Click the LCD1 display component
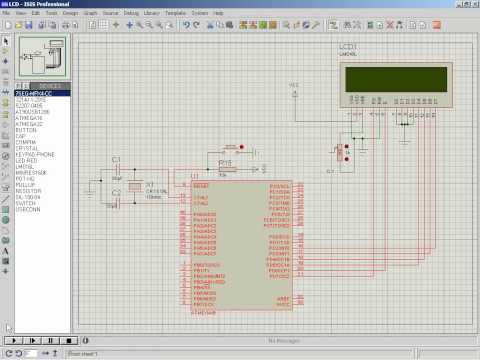 tap(396, 85)
